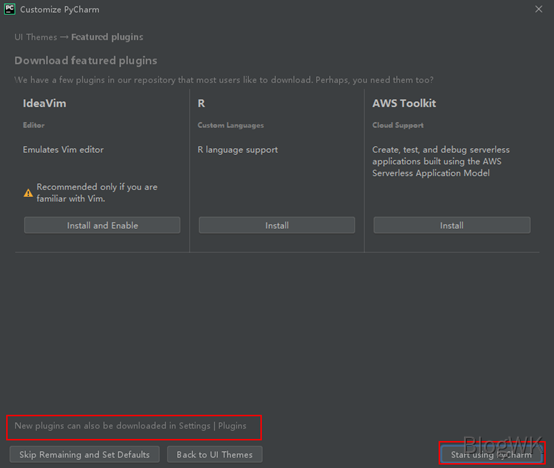The height and width of the screenshot is (468, 554).
Task: Click the Cloud Support category label
Action: 398,125
